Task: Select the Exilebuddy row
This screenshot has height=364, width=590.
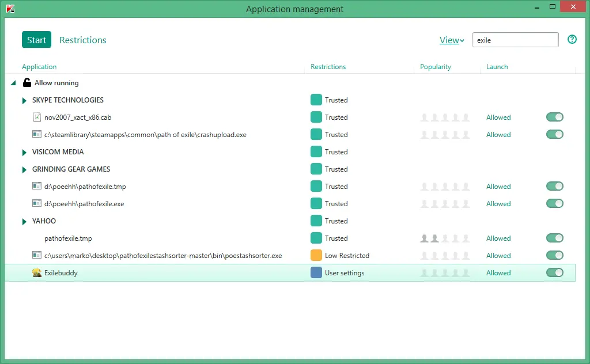Action: (x=290, y=272)
